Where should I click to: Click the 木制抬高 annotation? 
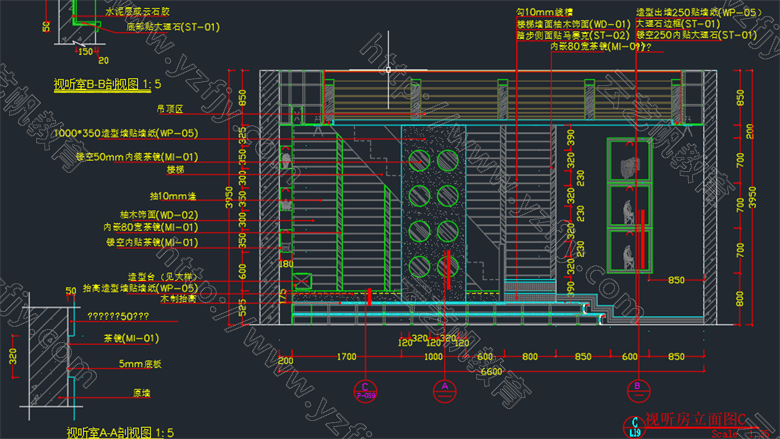tap(178, 299)
